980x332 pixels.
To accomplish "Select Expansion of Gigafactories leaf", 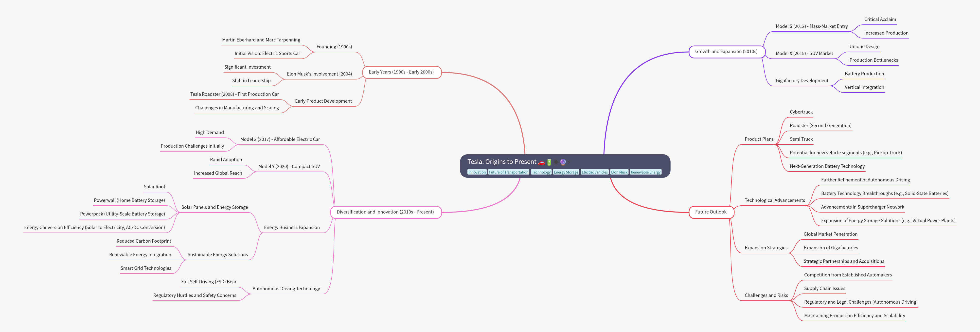I will (831, 248).
